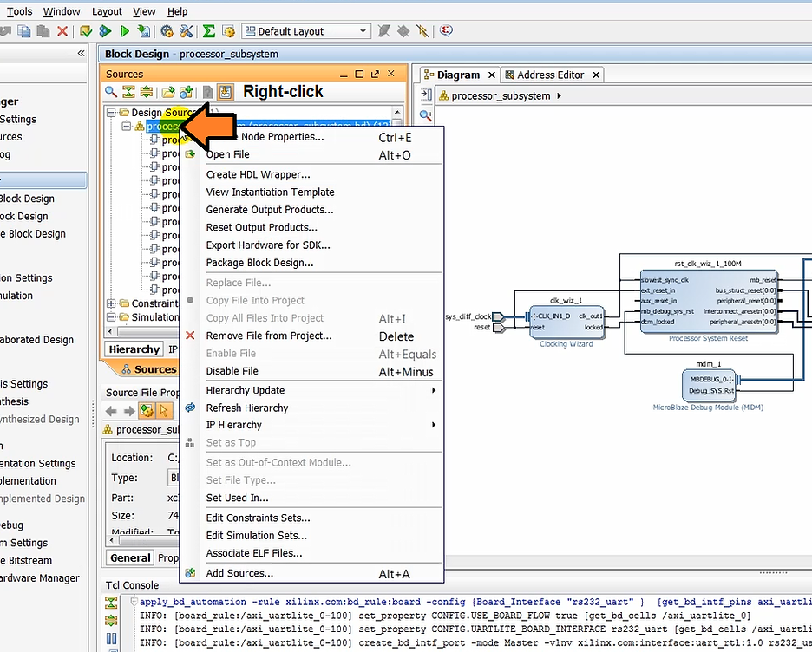
Task: Click the green Run arrow in the toolbar
Action: tap(125, 31)
